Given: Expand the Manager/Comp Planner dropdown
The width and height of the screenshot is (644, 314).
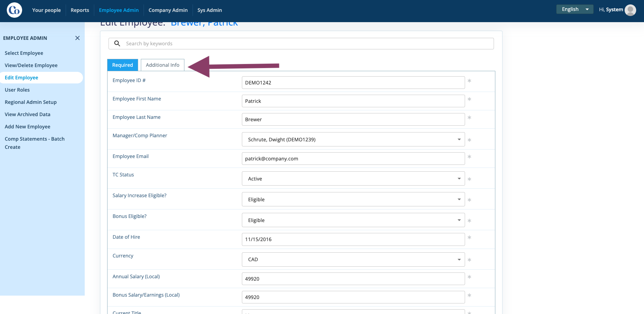Looking at the screenshot, I should 353,139.
